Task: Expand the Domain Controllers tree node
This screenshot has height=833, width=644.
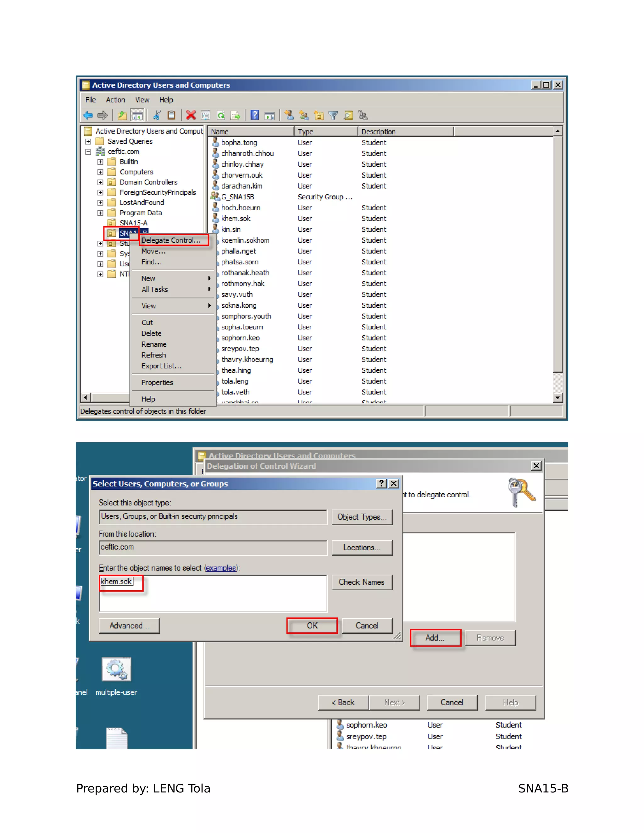Action: pos(100,182)
